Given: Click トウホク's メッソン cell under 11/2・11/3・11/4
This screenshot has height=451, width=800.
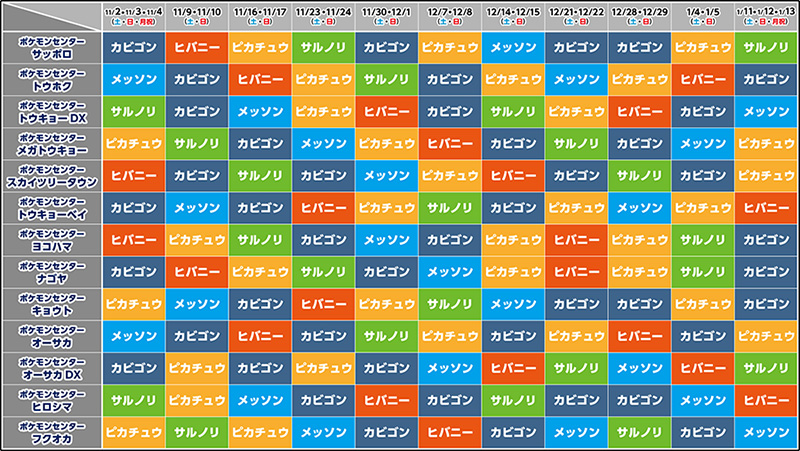Looking at the screenshot, I should (134, 80).
